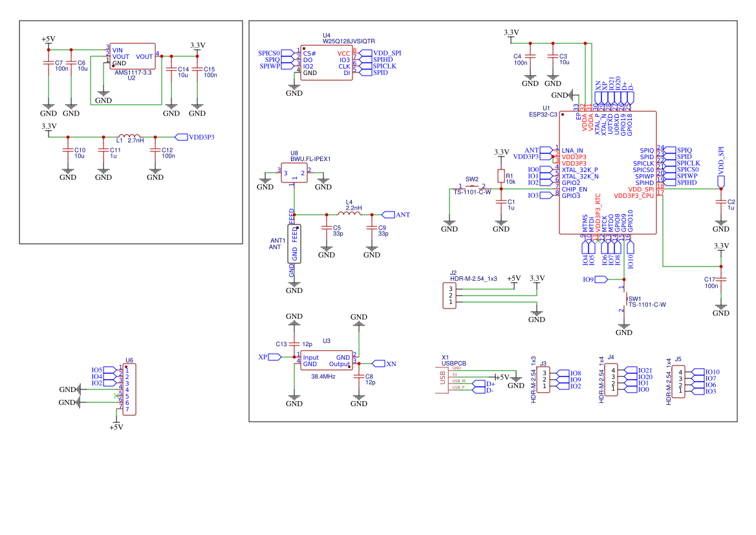
Task: Select the SW2 TS-1101-C-W push button
Action: (x=472, y=188)
